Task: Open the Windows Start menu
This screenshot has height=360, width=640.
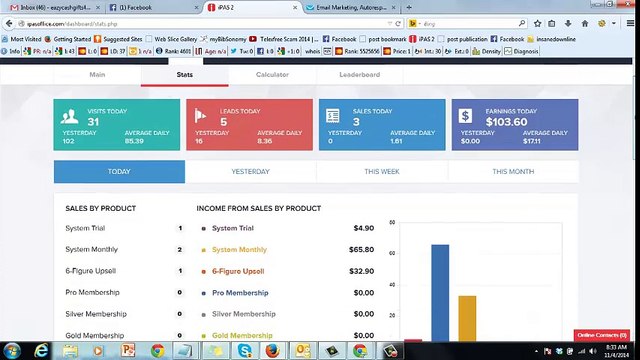Action: click(12, 351)
